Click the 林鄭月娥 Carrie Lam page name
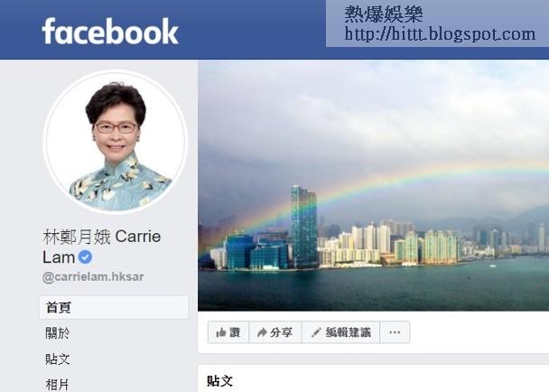This screenshot has height=392, width=549. (101, 247)
